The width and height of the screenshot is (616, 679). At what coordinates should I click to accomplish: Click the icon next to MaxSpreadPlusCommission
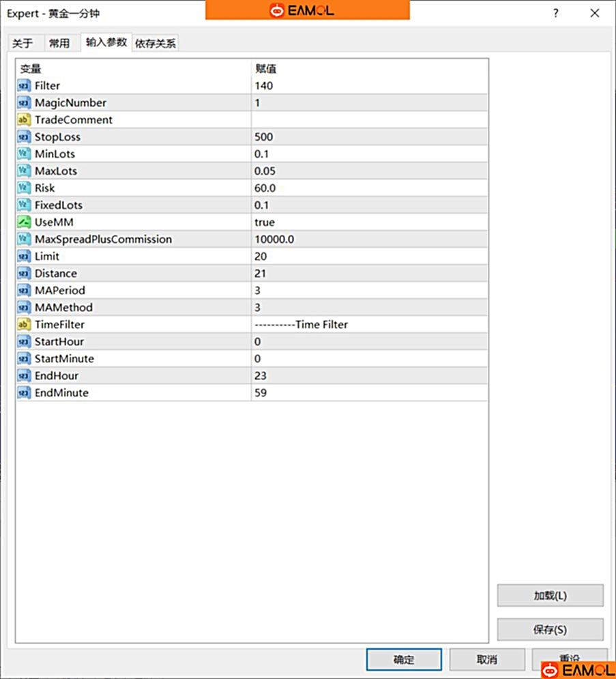point(24,240)
